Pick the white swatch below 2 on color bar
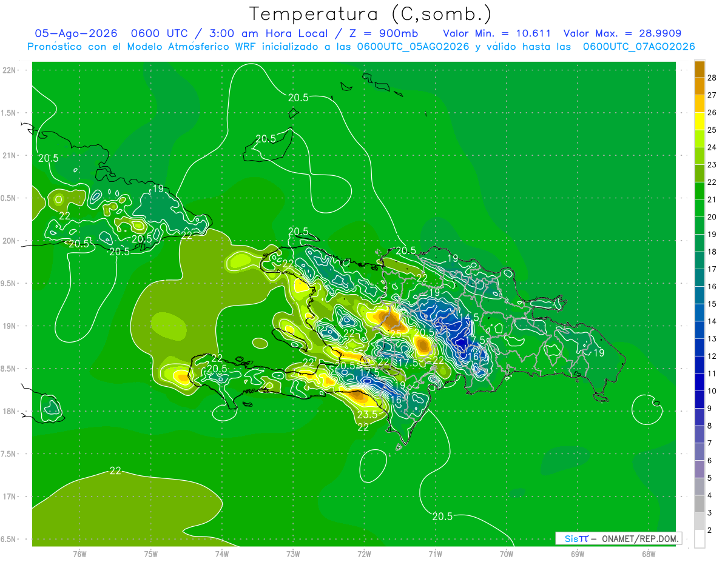The width and height of the screenshot is (728, 562). [699, 539]
